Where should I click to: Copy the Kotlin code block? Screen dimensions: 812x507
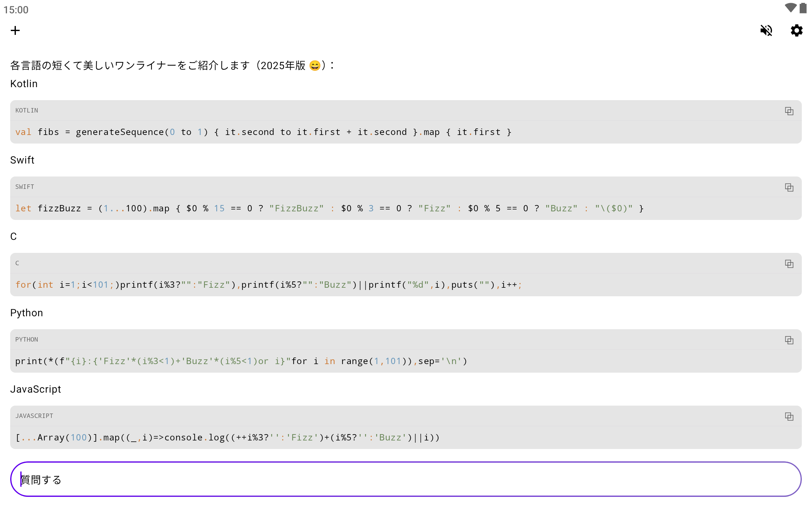click(789, 111)
